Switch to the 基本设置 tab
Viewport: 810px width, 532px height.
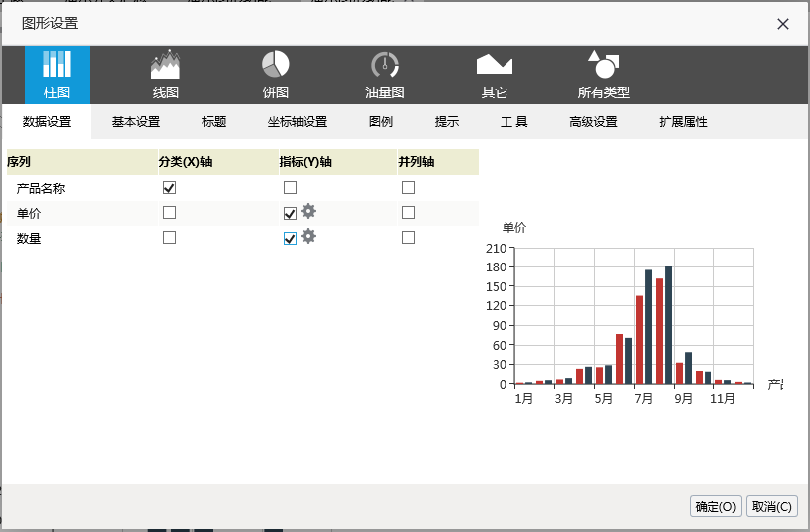(136, 122)
